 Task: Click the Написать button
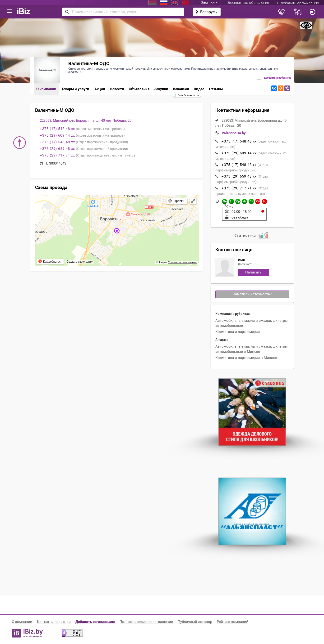point(253,272)
